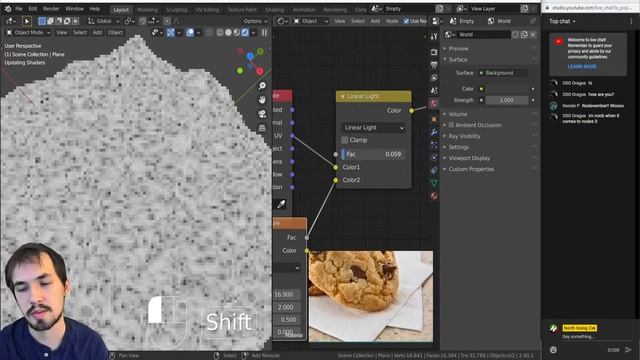Open the Object properties tab

pyautogui.click(x=434, y=119)
